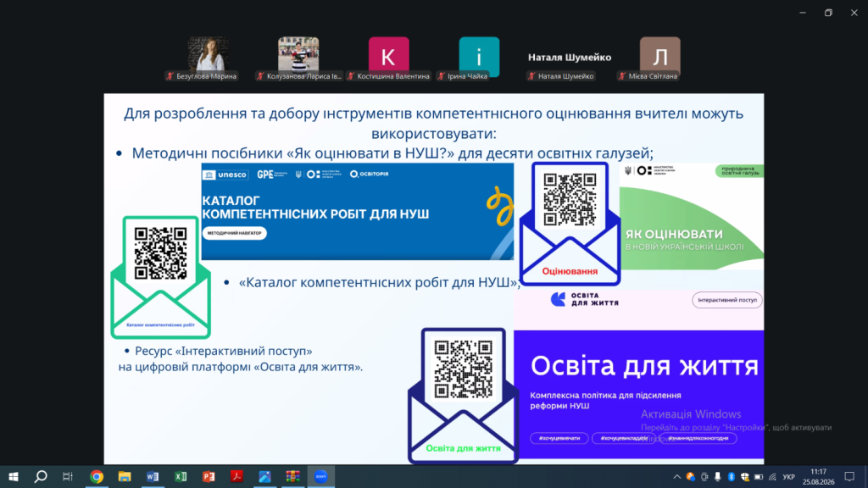The height and width of the screenshot is (488, 868).
Task: Open WinRAR from the taskbar
Action: pyautogui.click(x=292, y=476)
